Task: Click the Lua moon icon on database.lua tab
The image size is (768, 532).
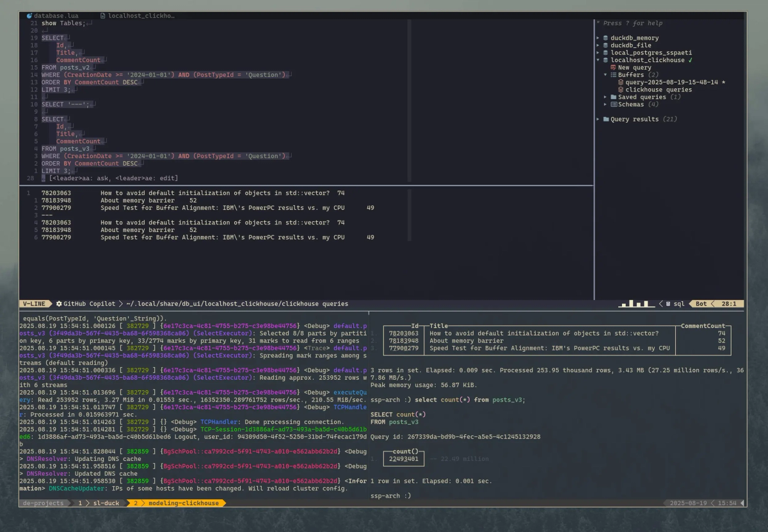Action: [x=29, y=15]
